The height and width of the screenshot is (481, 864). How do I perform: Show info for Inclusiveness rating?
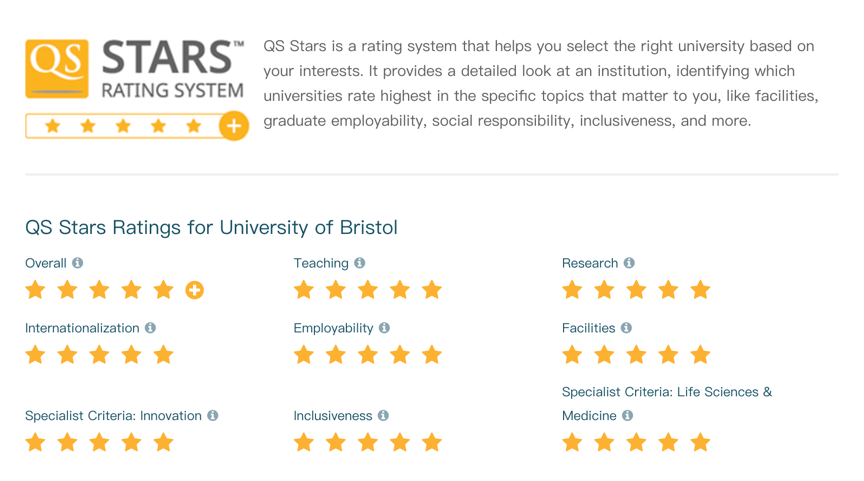(x=383, y=416)
